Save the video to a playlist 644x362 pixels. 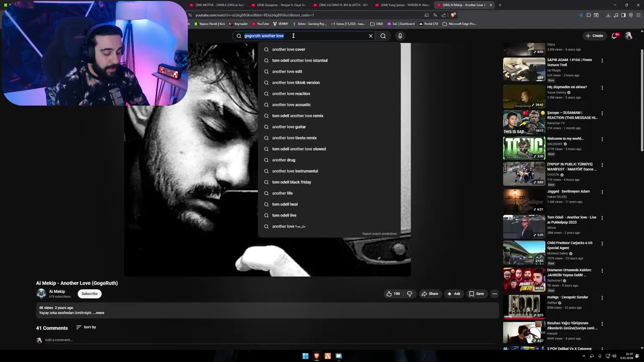click(x=476, y=294)
